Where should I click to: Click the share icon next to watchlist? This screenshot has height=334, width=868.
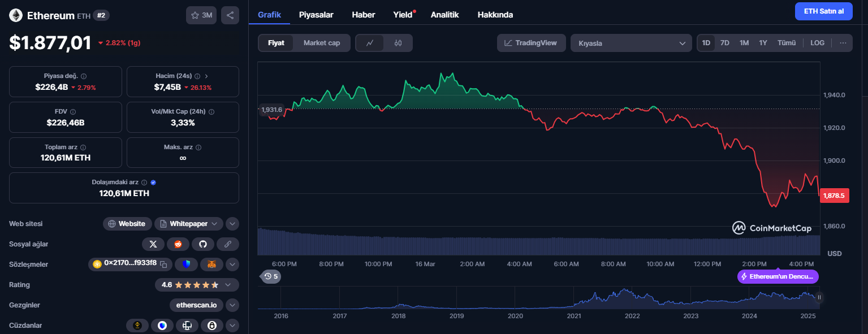click(x=230, y=15)
